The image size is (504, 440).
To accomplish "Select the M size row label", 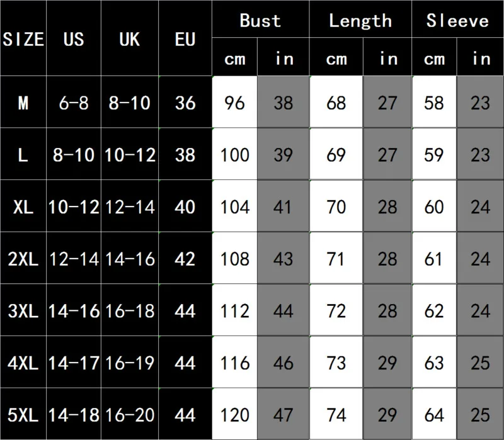I will (x=23, y=103).
